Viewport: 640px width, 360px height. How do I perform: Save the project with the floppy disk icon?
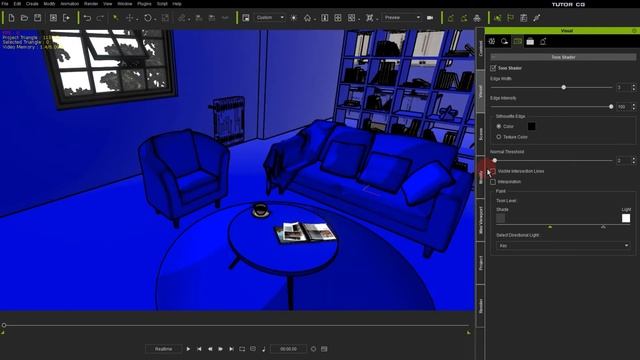pyautogui.click(x=38, y=18)
